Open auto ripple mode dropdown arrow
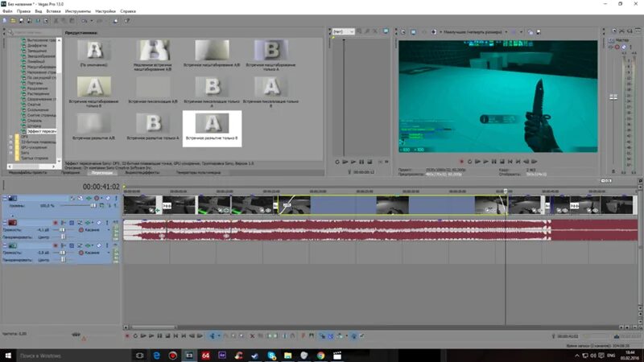 click(346, 335)
